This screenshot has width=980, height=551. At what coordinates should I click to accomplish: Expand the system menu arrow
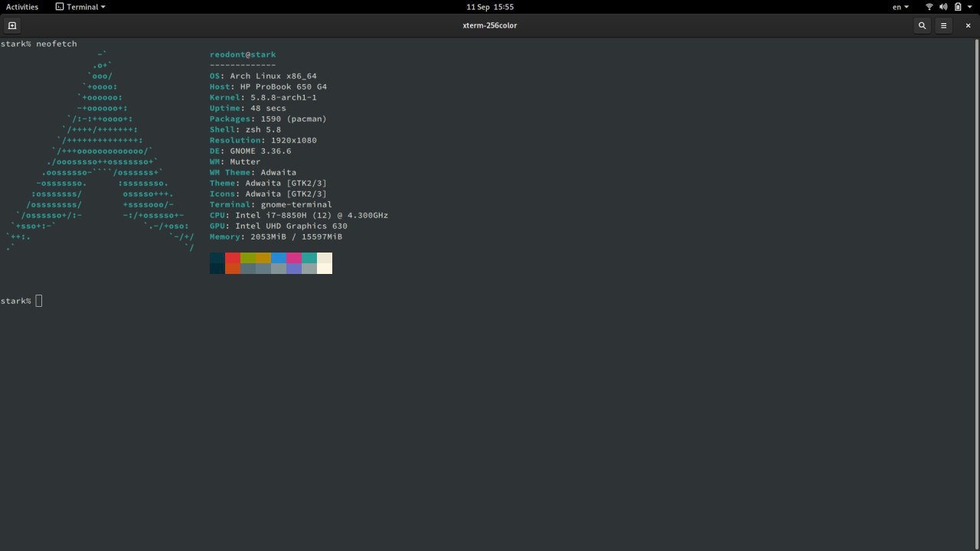(x=970, y=7)
